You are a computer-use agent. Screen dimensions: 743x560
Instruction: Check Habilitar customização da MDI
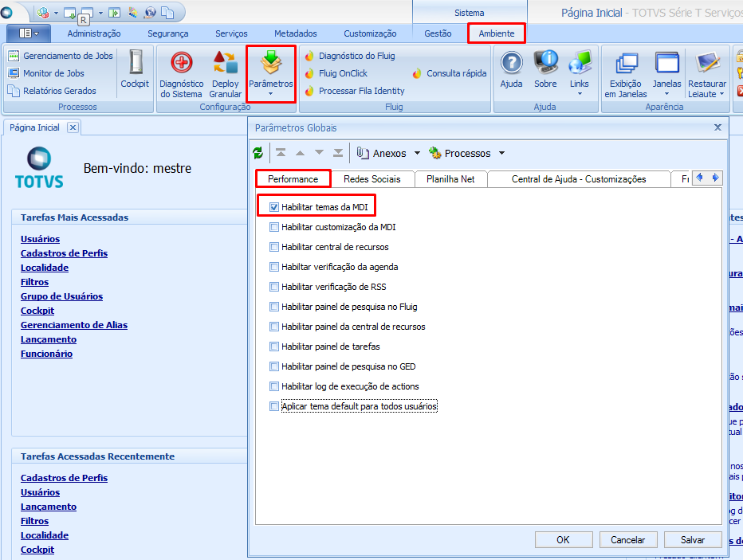click(x=274, y=227)
